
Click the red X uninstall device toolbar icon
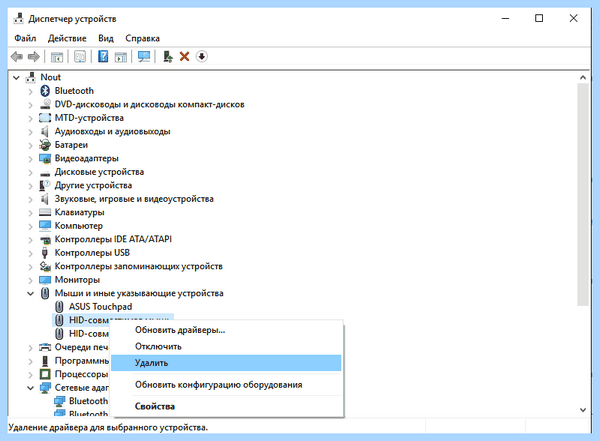(184, 57)
